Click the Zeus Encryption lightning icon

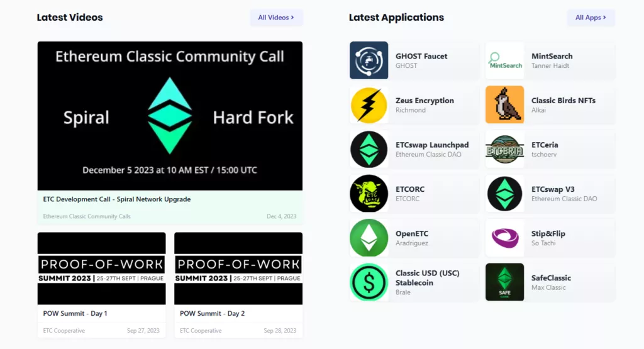point(369,104)
